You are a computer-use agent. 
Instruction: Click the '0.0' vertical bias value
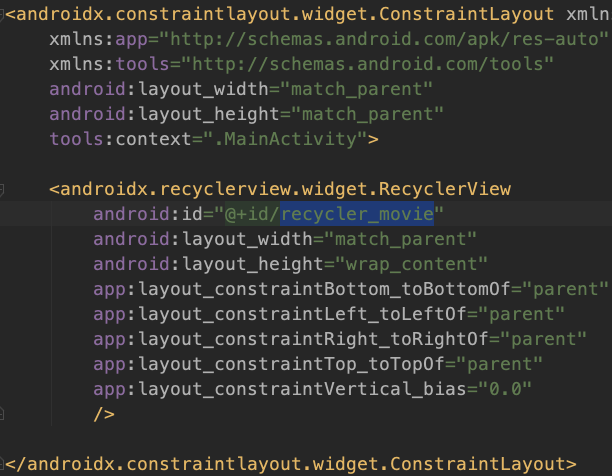click(505, 389)
